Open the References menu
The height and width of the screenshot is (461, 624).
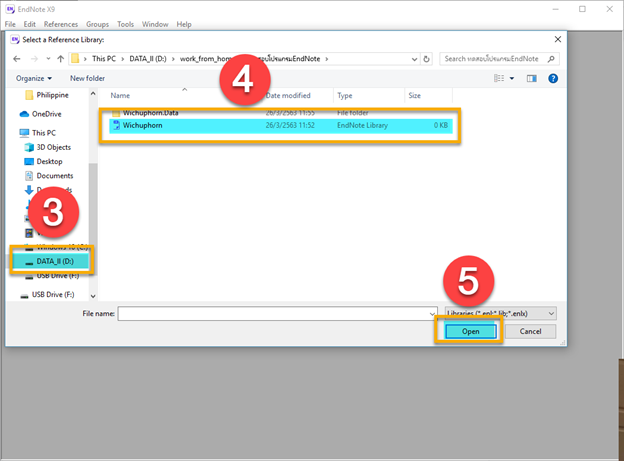click(61, 23)
